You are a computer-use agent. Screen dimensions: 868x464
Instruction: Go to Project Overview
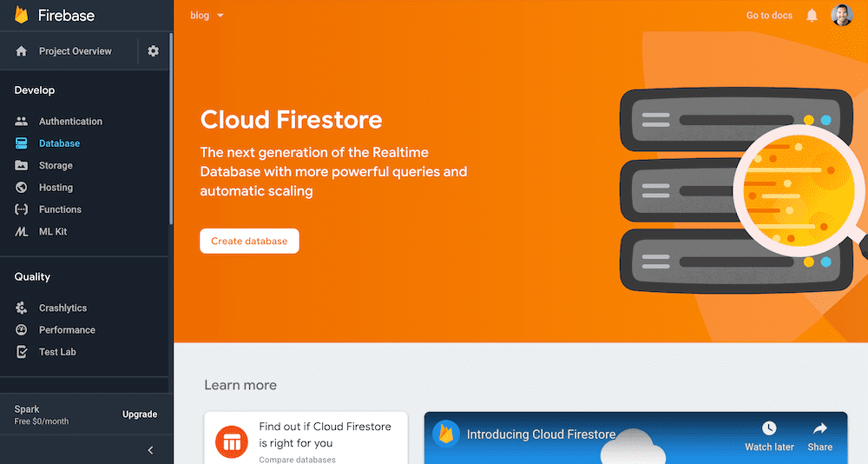(75, 51)
